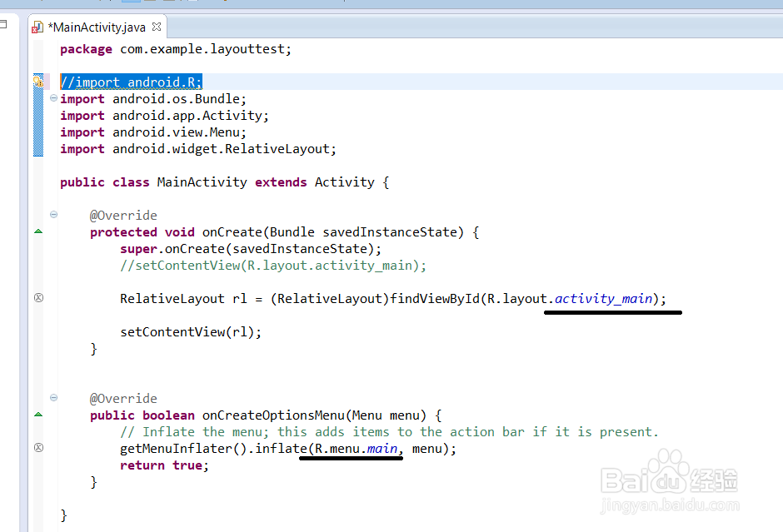Image resolution: width=783 pixels, height=532 pixels.
Task: Click the "package" keyword on the first line
Action: [86, 49]
